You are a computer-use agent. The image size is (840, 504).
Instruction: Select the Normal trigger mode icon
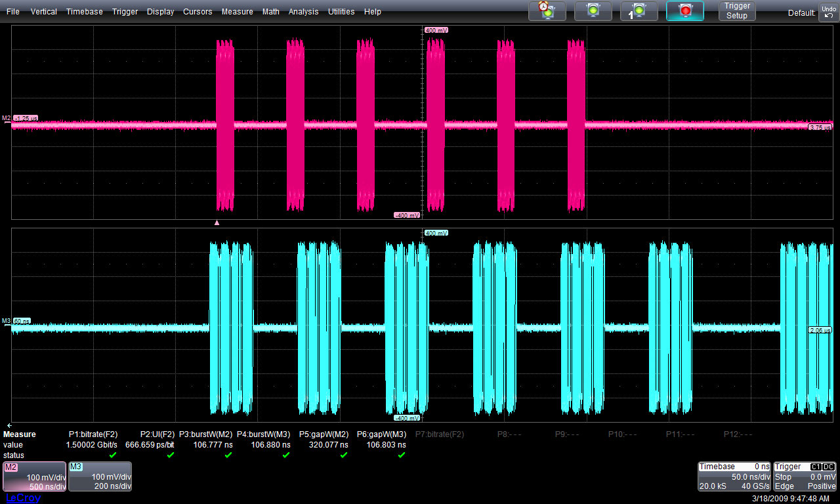(593, 10)
